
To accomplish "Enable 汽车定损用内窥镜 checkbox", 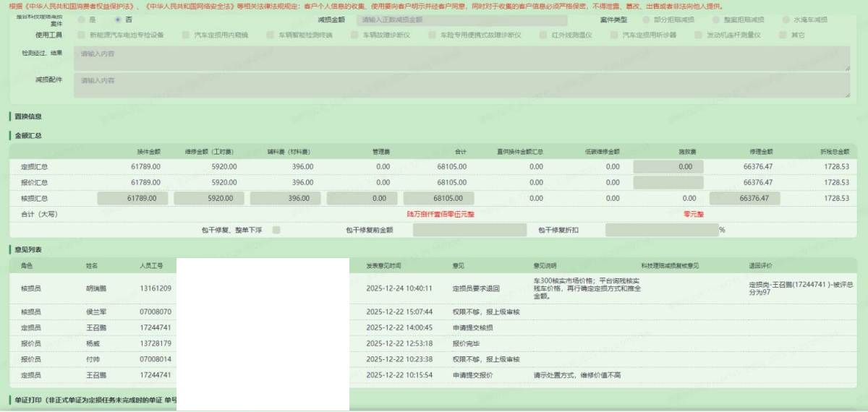I will (x=186, y=35).
